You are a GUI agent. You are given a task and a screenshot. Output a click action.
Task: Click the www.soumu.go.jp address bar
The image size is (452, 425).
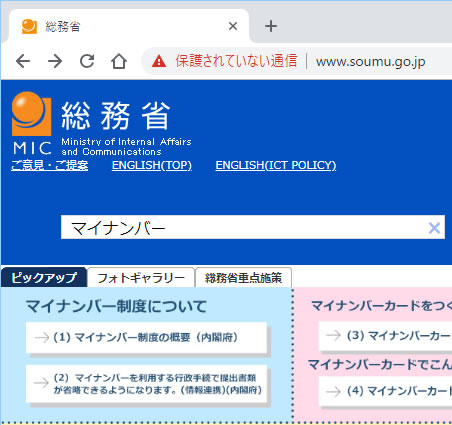pos(371,62)
